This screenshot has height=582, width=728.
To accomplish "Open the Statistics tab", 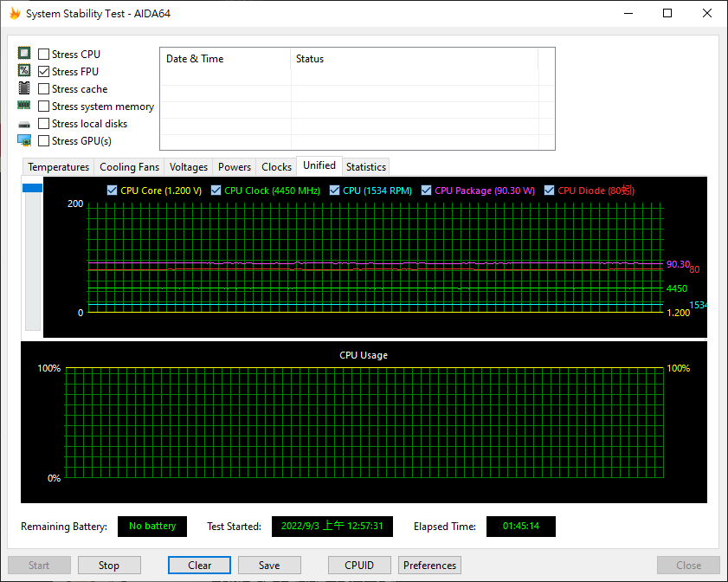I will click(365, 166).
